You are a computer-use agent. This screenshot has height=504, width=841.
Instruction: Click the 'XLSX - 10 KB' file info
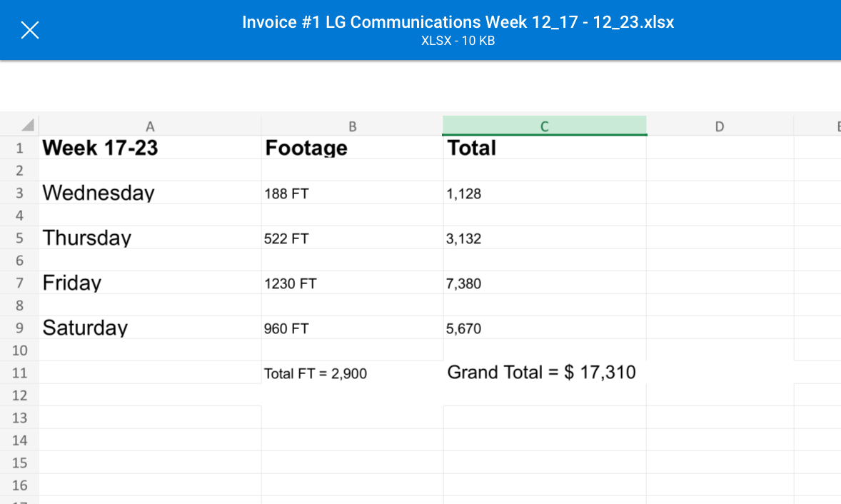coord(458,41)
